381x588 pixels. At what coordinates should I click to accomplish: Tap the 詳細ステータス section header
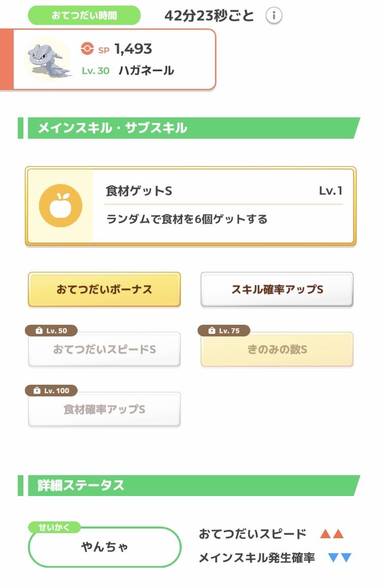189,485
